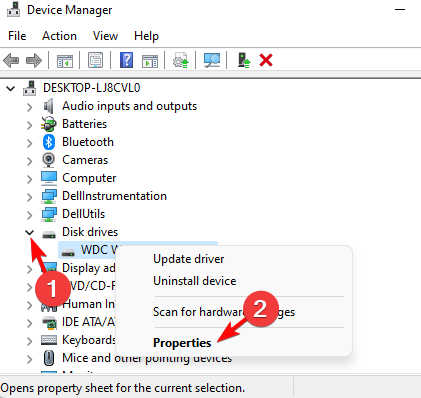Click the DESKTOP-LJ8CVL0 computer root icon
Image resolution: width=421 pixels, height=398 pixels.
pyautogui.click(x=29, y=88)
